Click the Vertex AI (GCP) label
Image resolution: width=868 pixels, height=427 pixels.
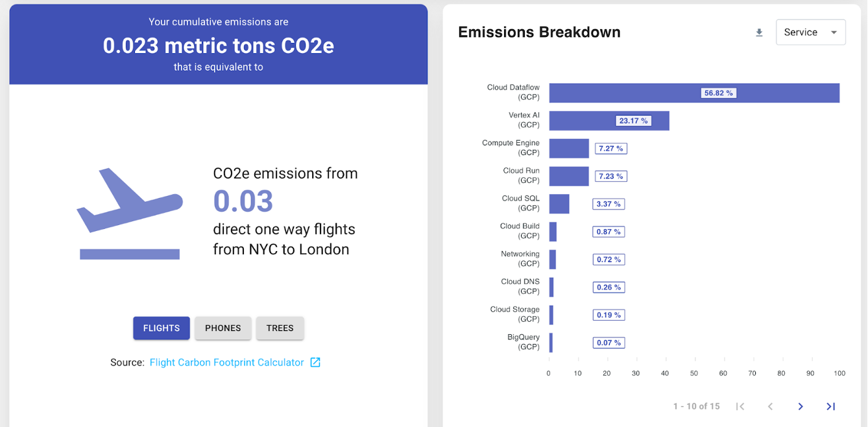524,120
